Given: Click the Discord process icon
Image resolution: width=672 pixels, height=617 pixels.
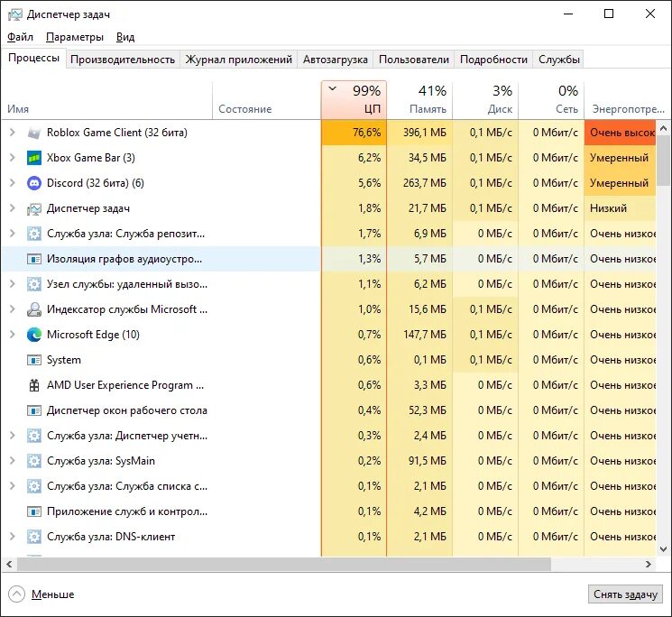Looking at the screenshot, I should coord(34,183).
